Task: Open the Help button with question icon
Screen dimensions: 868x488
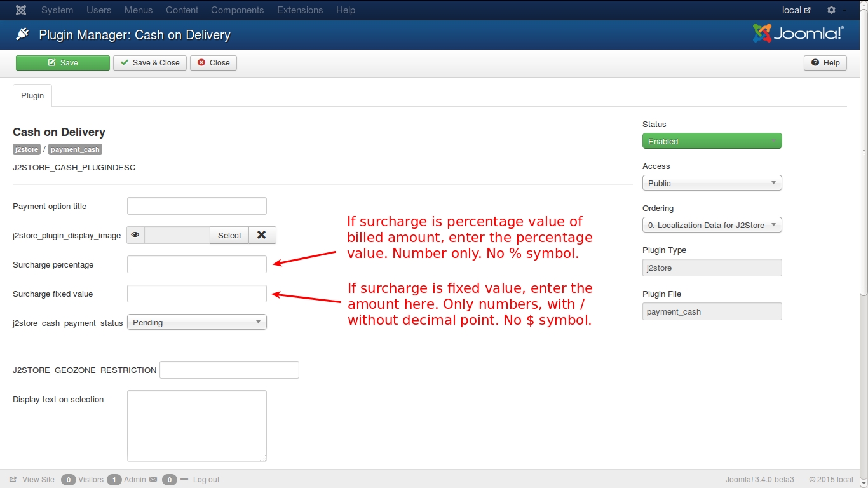Action: point(825,63)
